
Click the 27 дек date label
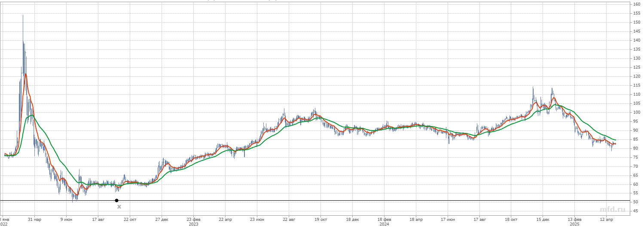[162, 219]
